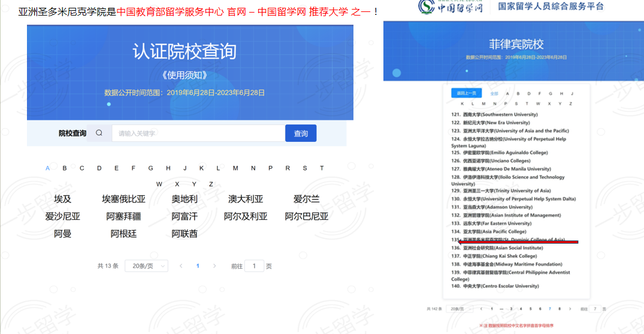The width and height of the screenshot is (644, 334).
Task: Open country 埃及
Action: (62, 199)
